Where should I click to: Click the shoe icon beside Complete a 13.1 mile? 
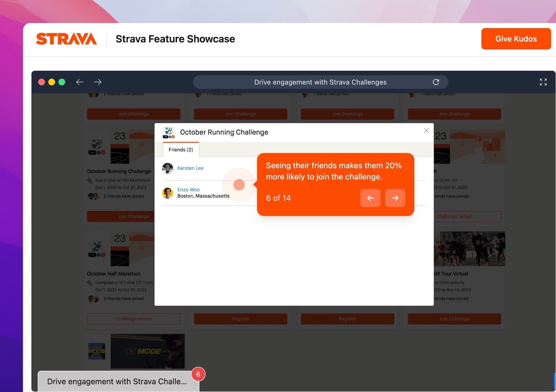tap(90, 283)
